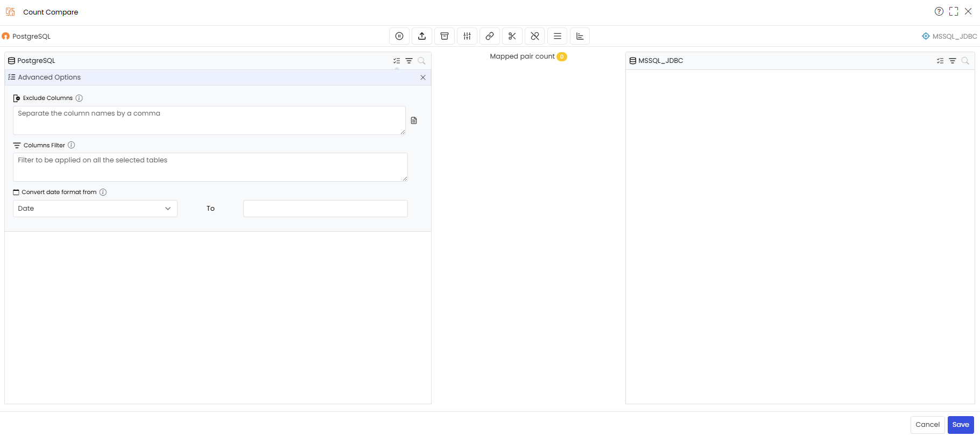Image resolution: width=980 pixels, height=436 pixels.
Task: Show info for Exclude Columns
Action: point(79,98)
